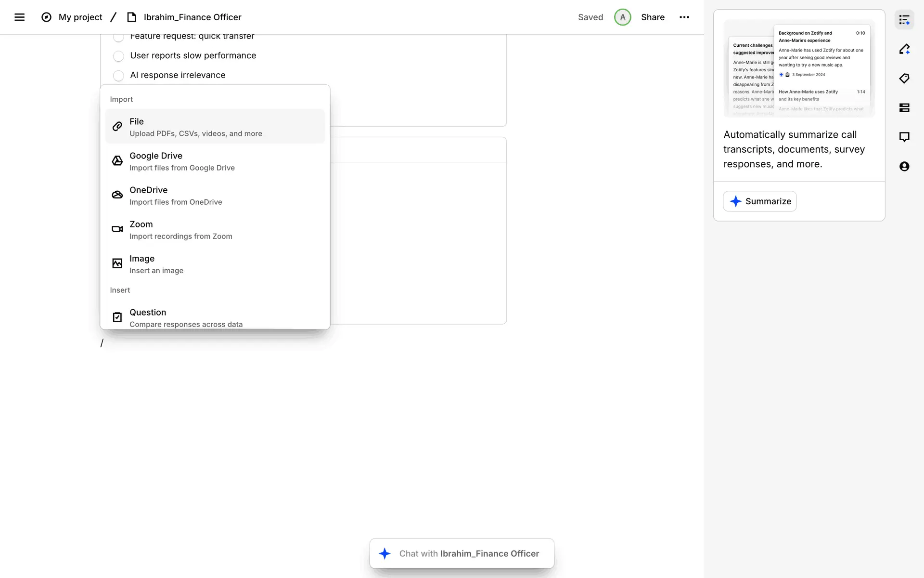The height and width of the screenshot is (578, 924).
Task: Open the participant profile sidebar icon
Action: (x=904, y=167)
